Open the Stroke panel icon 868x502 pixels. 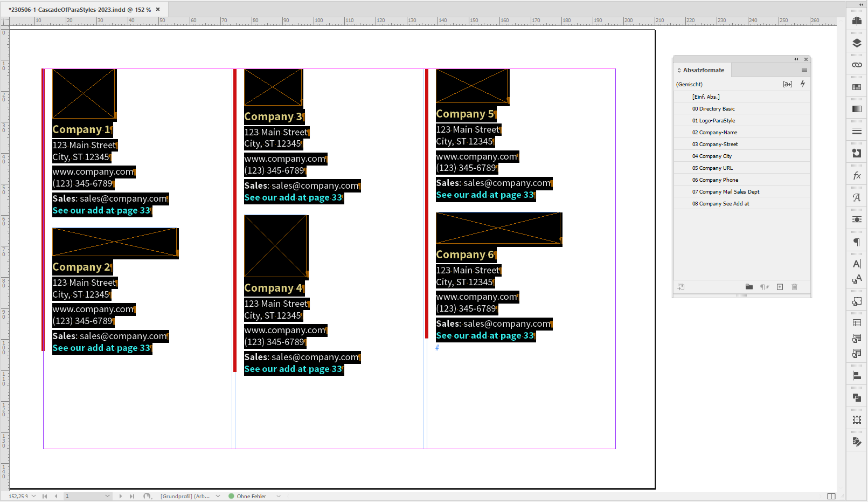pyautogui.click(x=856, y=131)
